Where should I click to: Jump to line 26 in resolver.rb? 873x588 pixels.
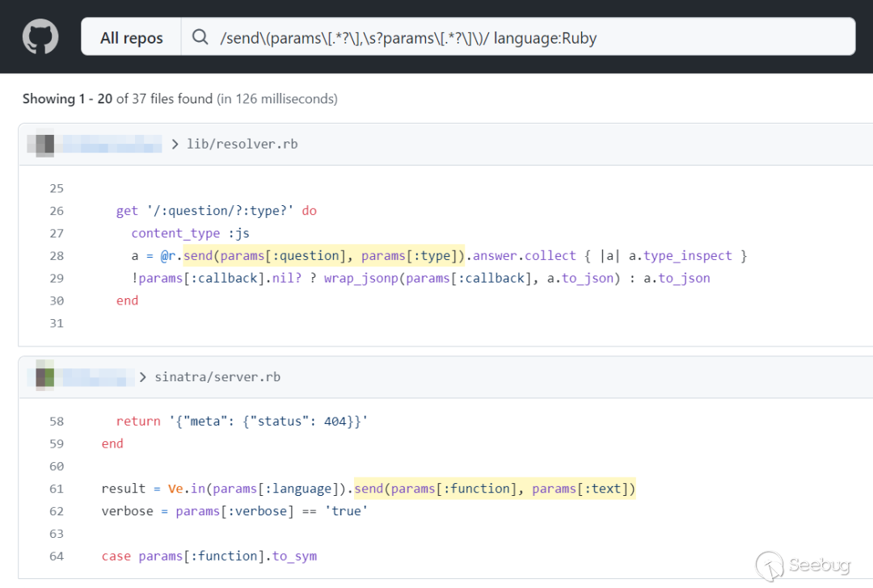click(56, 211)
